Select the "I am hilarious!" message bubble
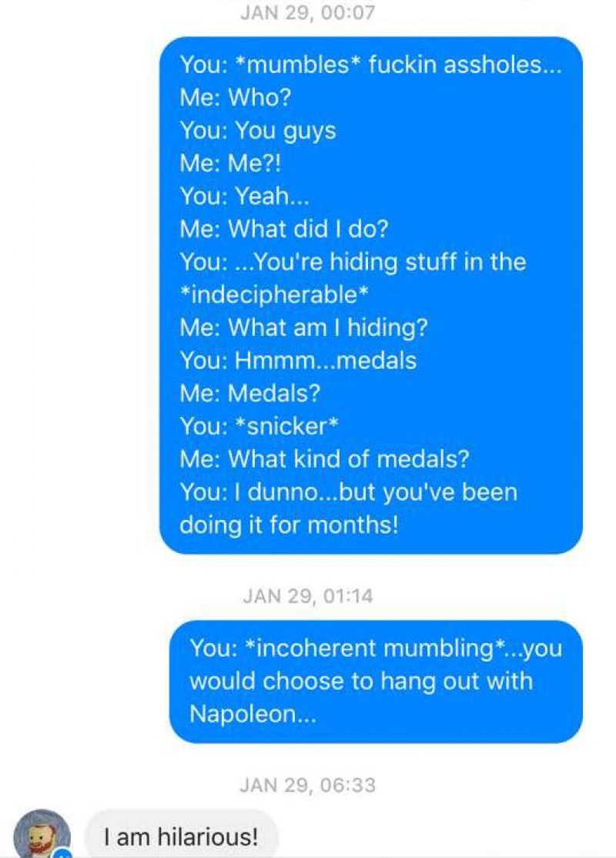 (181, 836)
